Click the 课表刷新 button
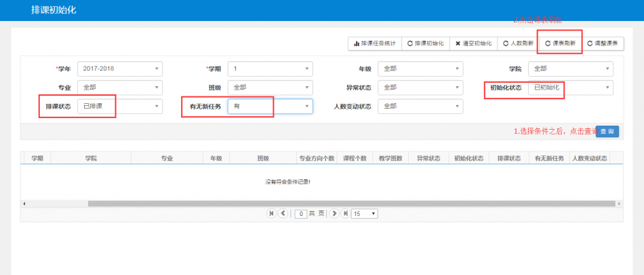Image resolution: width=644 pixels, height=275 pixels. pos(560,43)
